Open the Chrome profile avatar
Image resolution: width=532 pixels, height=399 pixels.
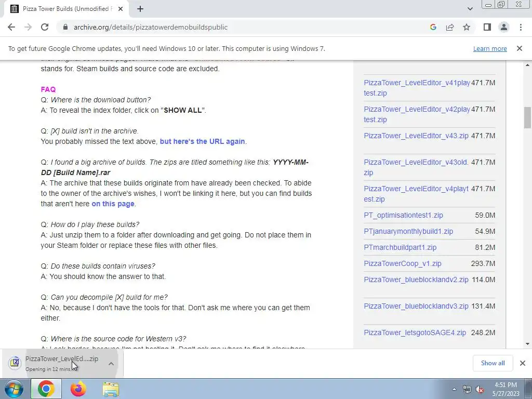pyautogui.click(x=504, y=27)
